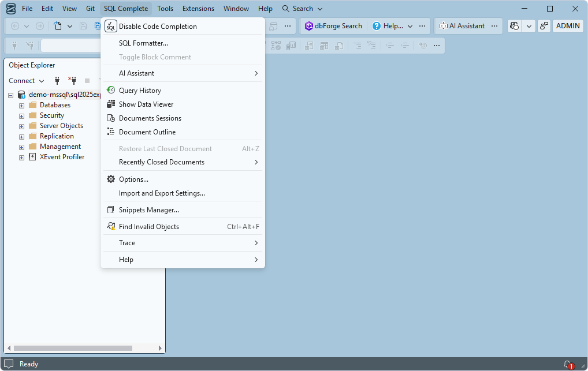
Task: Expand the Replication folder
Action: [x=22, y=137]
